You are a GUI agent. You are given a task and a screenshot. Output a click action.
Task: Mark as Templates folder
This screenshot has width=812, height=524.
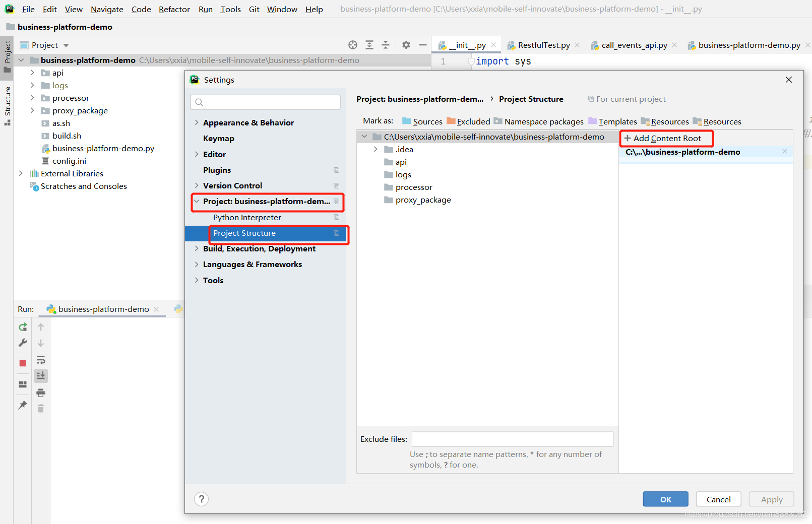pyautogui.click(x=612, y=121)
